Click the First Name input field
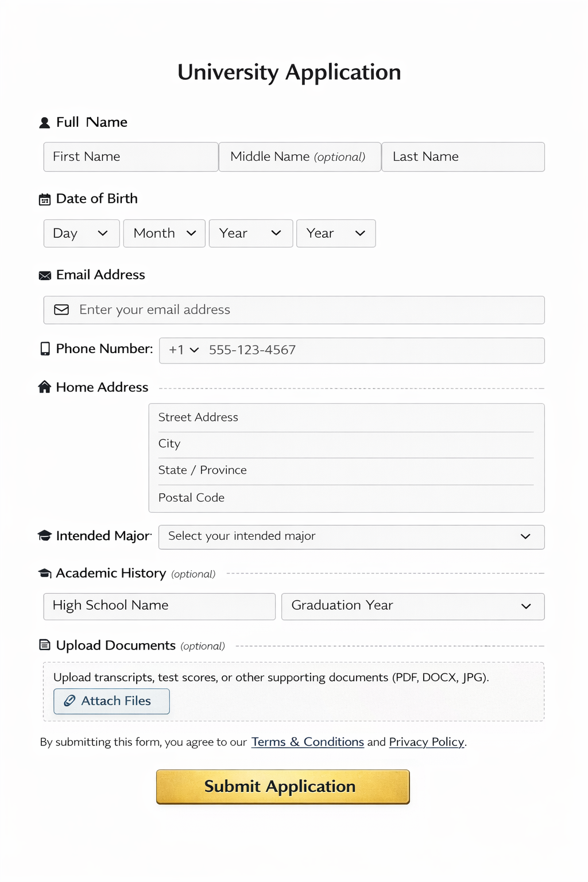The height and width of the screenshot is (882, 588). point(130,156)
